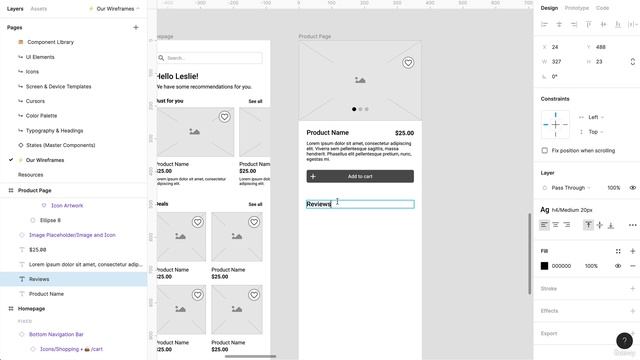Click align horizontal centers icon
The image size is (640, 360).
pos(559,24)
